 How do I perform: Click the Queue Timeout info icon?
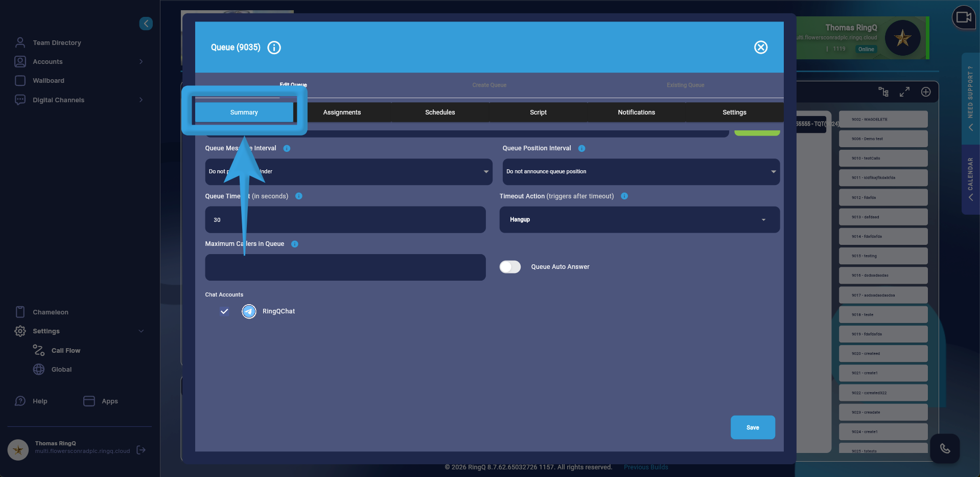[299, 196]
